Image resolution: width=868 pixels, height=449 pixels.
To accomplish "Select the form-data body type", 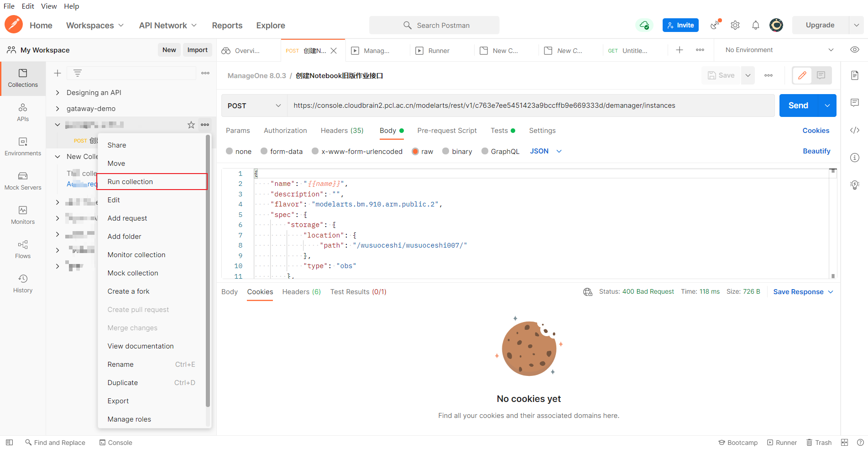I will click(x=264, y=151).
